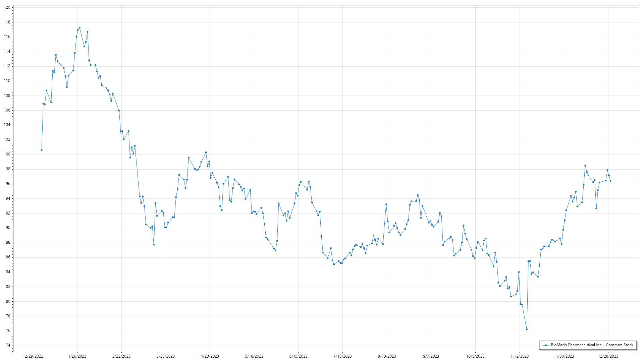
Task: Click the 100 y-axis tick label
Action: coord(7,154)
